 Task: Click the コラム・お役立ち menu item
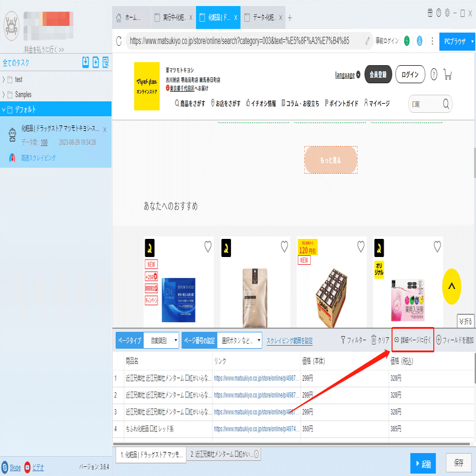(300, 104)
